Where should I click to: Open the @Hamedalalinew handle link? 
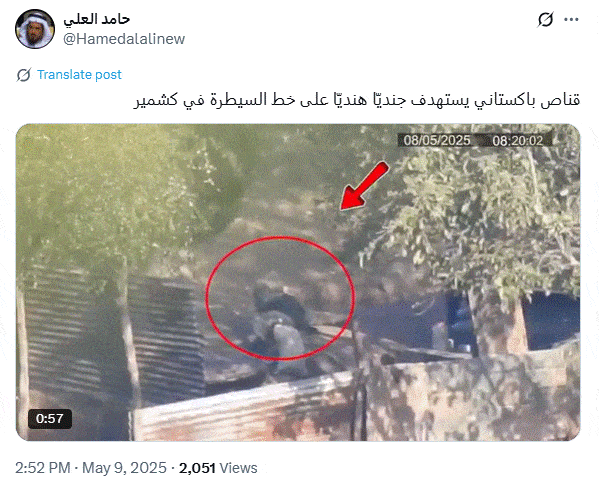point(124,39)
